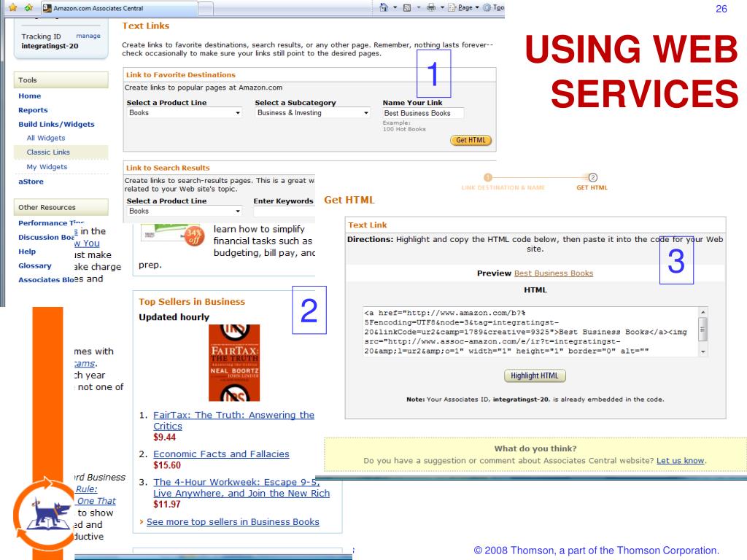Click the HTML code box scrollbar thumb
Image resolution: width=747 pixels, height=560 pixels.
coord(703,329)
